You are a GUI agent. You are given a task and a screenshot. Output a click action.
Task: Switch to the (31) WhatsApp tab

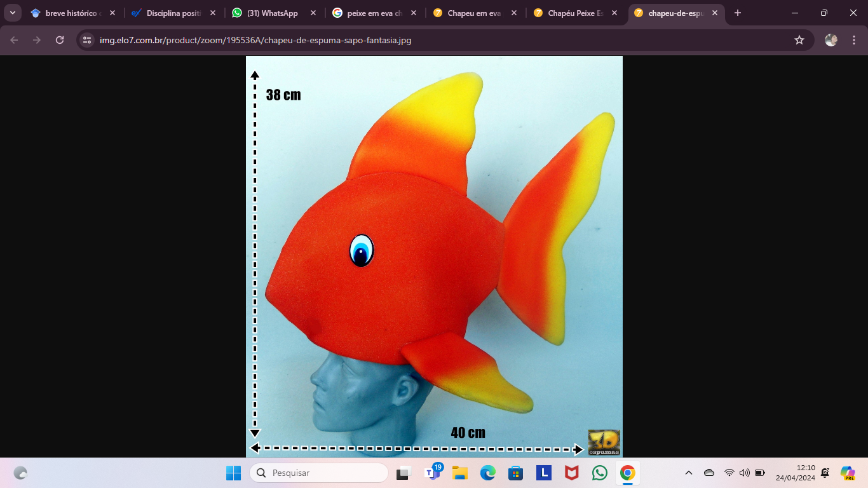tap(272, 13)
